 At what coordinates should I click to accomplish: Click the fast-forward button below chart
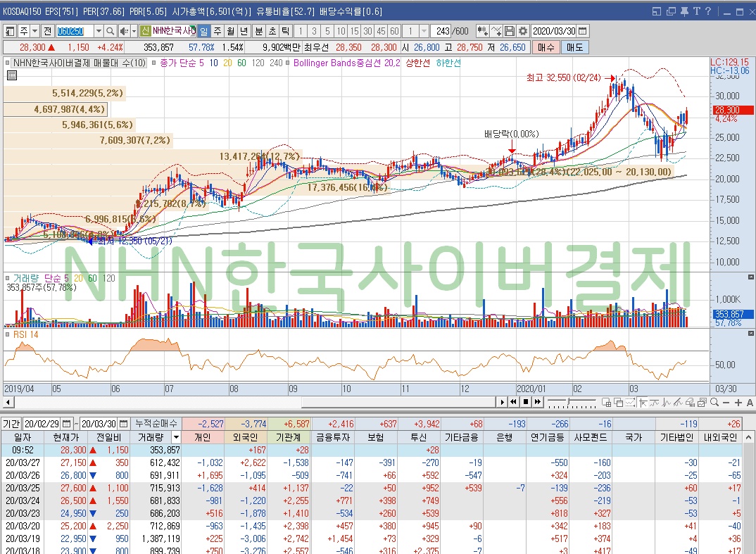538,402
